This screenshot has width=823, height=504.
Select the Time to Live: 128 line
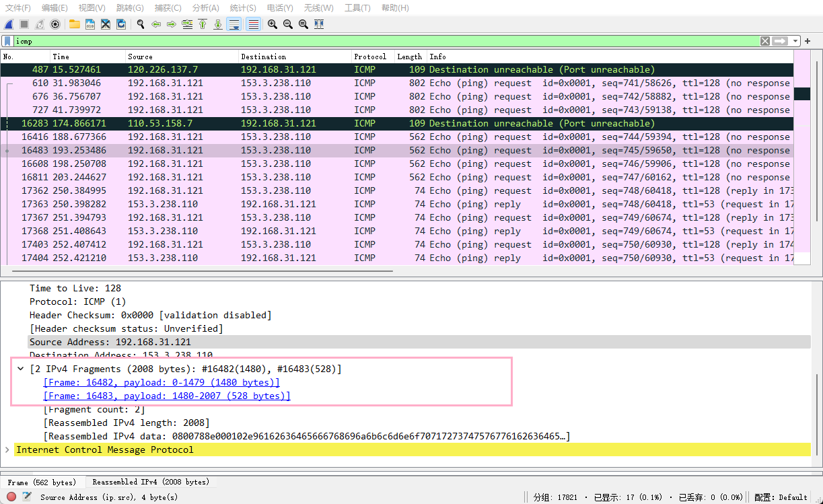75,288
